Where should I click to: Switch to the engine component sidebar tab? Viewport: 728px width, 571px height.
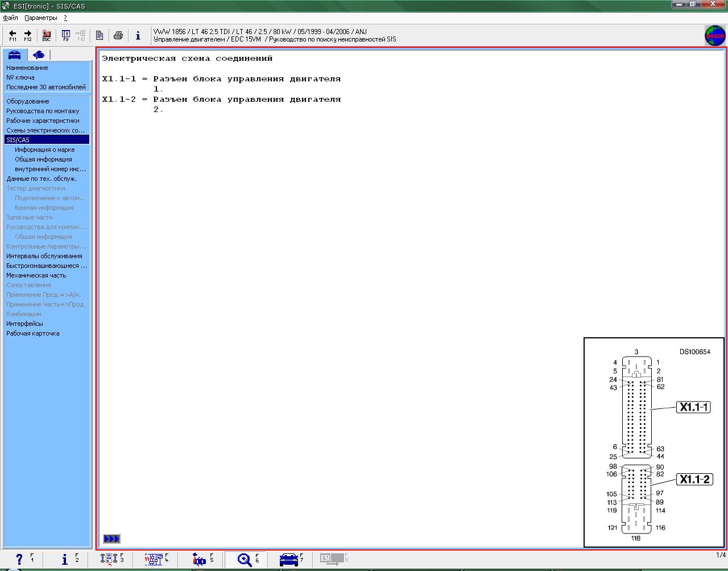39,55
